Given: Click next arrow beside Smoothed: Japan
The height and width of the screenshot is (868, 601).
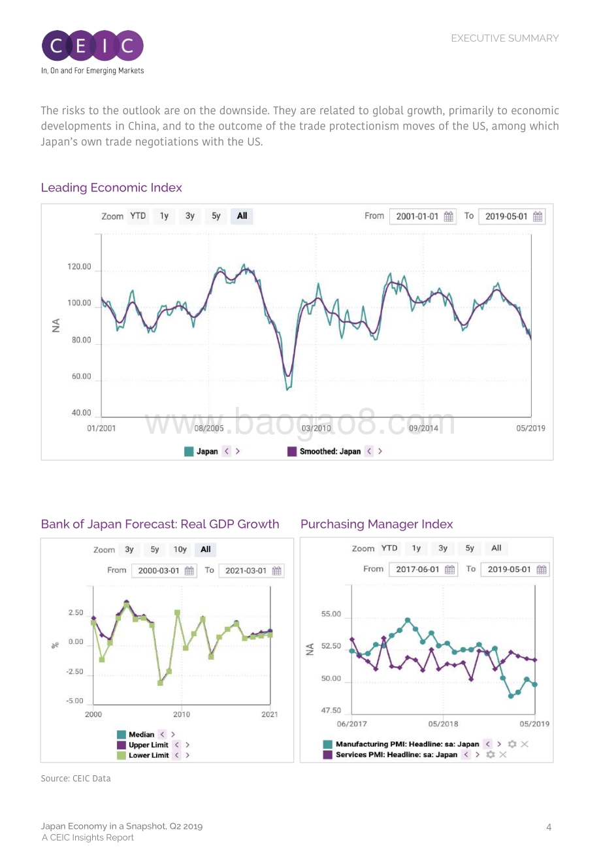Looking at the screenshot, I should pyautogui.click(x=380, y=451).
